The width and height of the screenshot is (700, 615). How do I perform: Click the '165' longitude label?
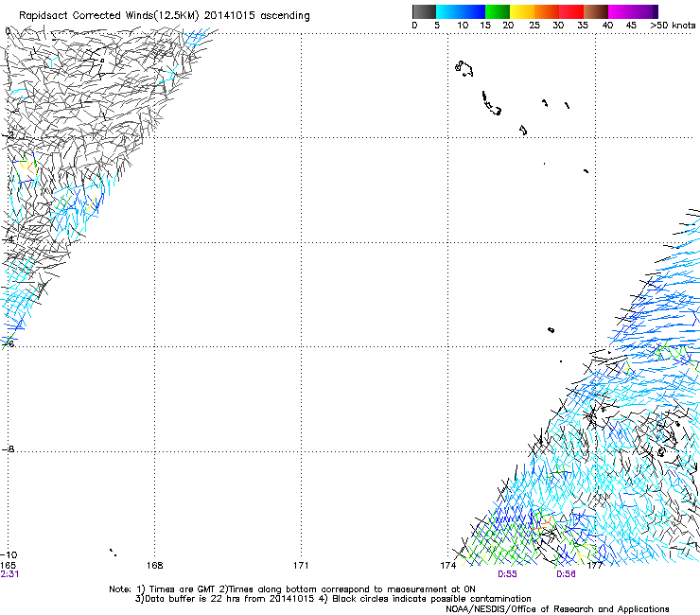coord(8,565)
